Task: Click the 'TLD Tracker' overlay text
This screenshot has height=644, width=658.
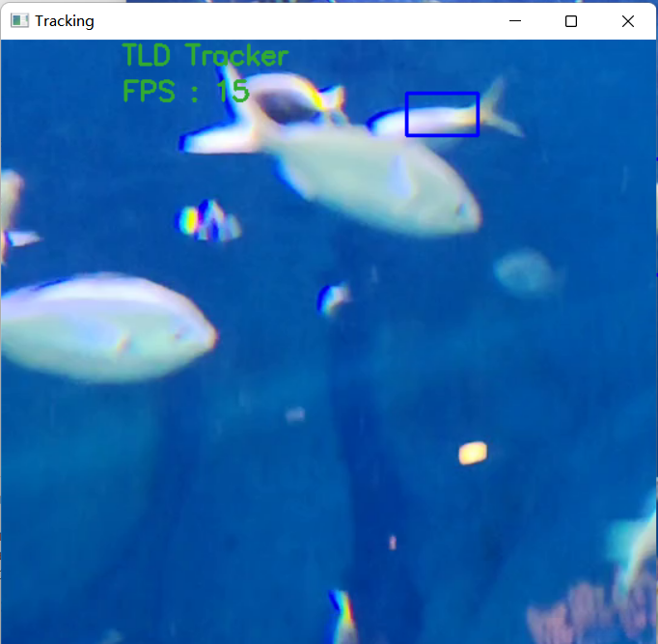Action: click(x=206, y=55)
